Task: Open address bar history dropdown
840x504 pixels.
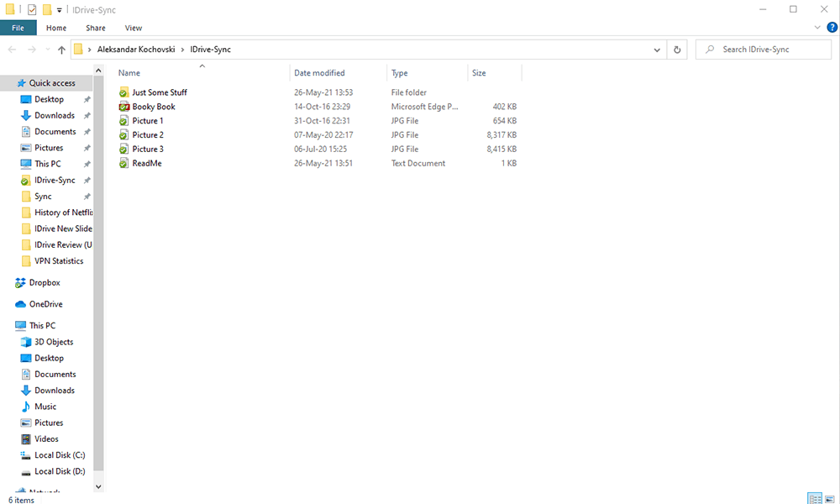Action: (x=657, y=50)
